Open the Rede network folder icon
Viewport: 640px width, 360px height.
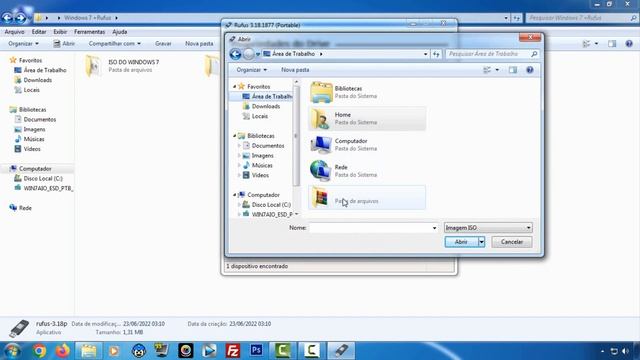320,171
